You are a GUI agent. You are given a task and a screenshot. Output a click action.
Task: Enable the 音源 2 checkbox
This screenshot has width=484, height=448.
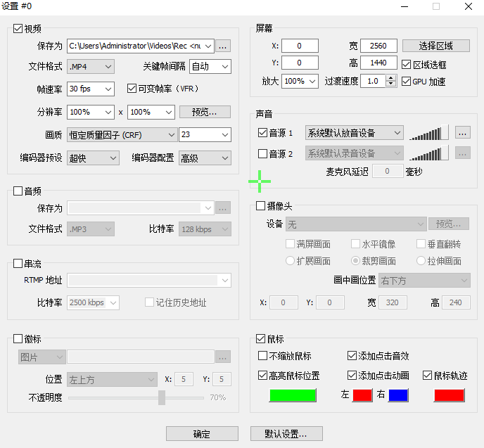(x=263, y=153)
